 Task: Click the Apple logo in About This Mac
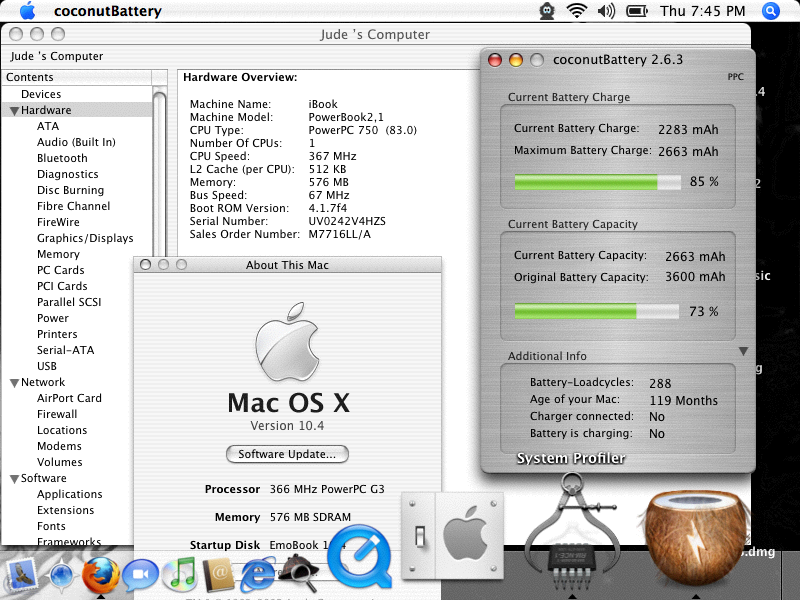(287, 342)
